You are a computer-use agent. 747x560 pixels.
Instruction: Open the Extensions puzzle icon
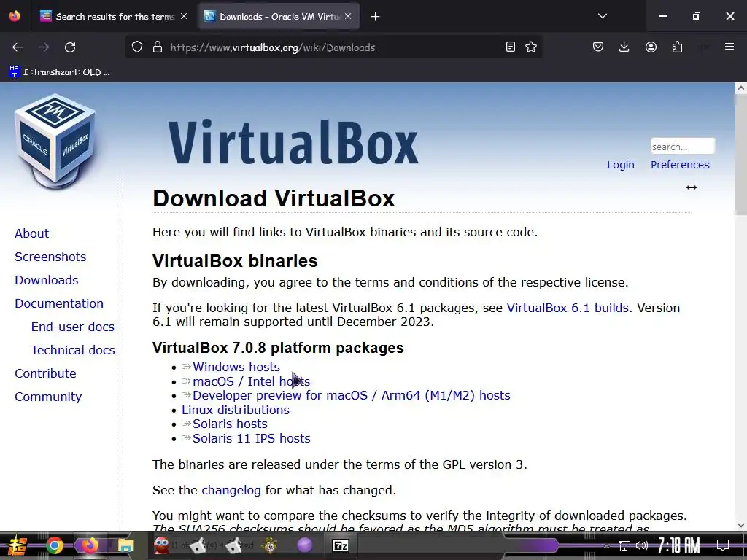677,47
